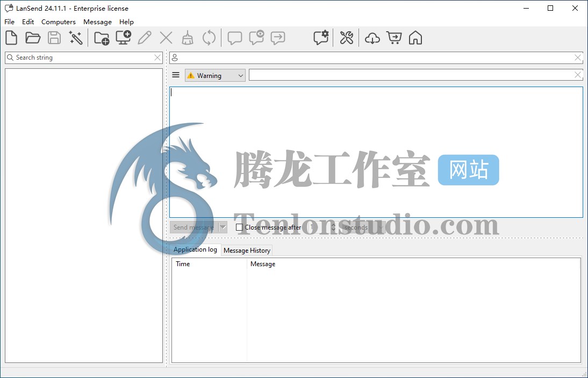Open the Message menu in menu bar

[97, 22]
